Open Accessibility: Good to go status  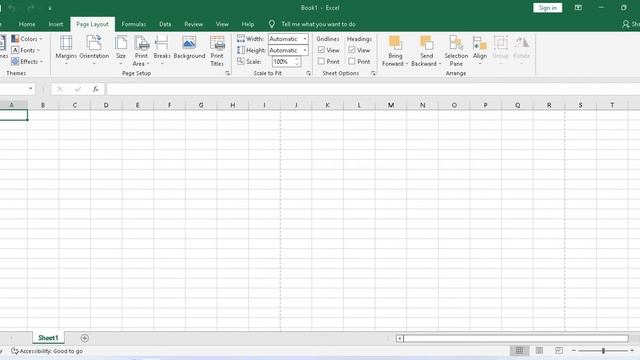pyautogui.click(x=47, y=351)
